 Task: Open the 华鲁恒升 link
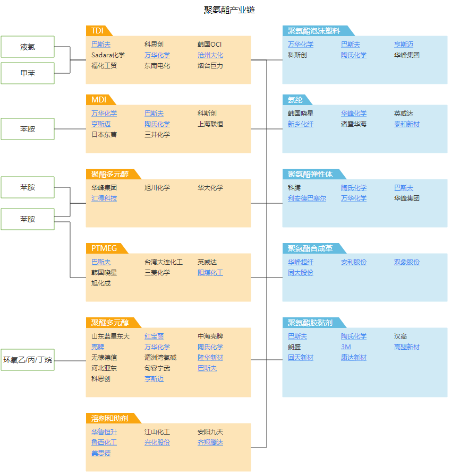[104, 431]
